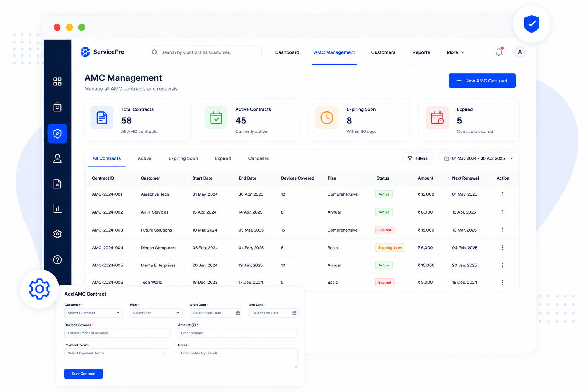Click the Enter amount field

(x=238, y=333)
